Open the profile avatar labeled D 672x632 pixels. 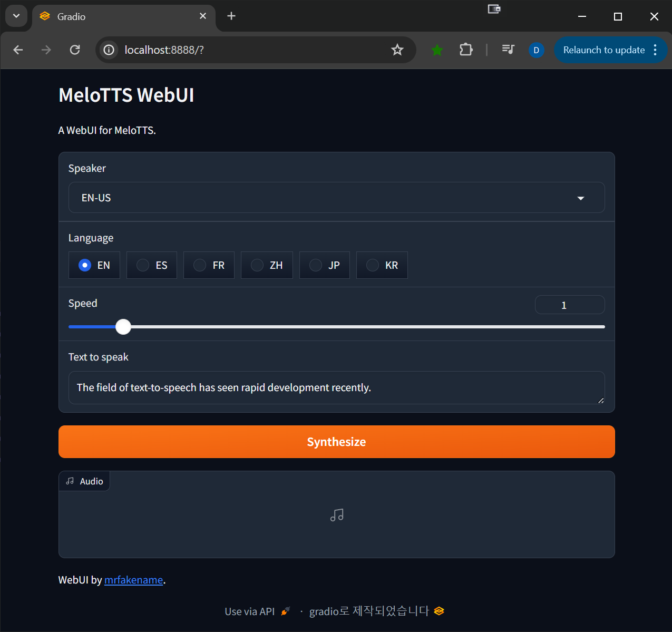536,50
